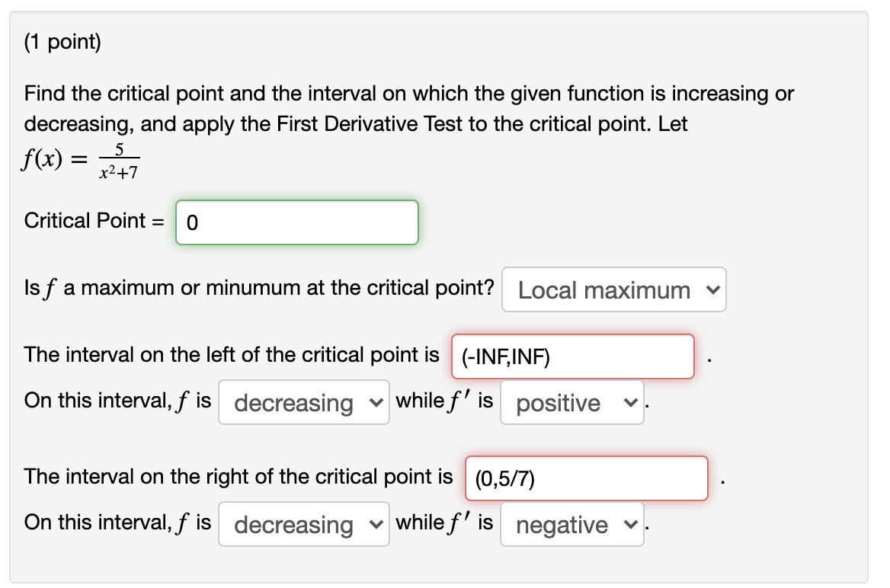Viewport: 890px width, 588px height.
Task: Click the chevron on right interval's decreasing dropdown
Action: [x=375, y=525]
